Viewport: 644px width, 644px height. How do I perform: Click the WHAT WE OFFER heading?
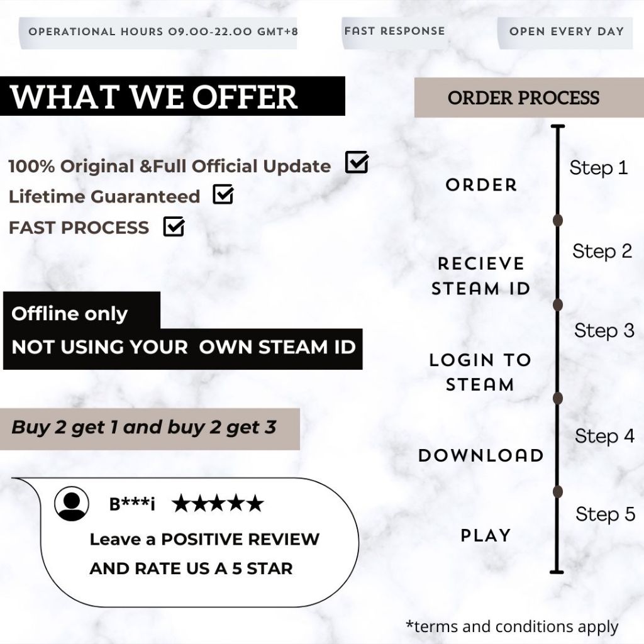point(155,97)
